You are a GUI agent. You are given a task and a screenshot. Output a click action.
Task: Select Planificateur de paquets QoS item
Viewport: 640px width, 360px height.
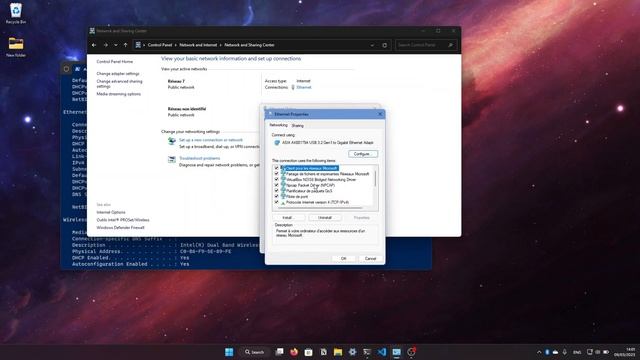tap(309, 191)
